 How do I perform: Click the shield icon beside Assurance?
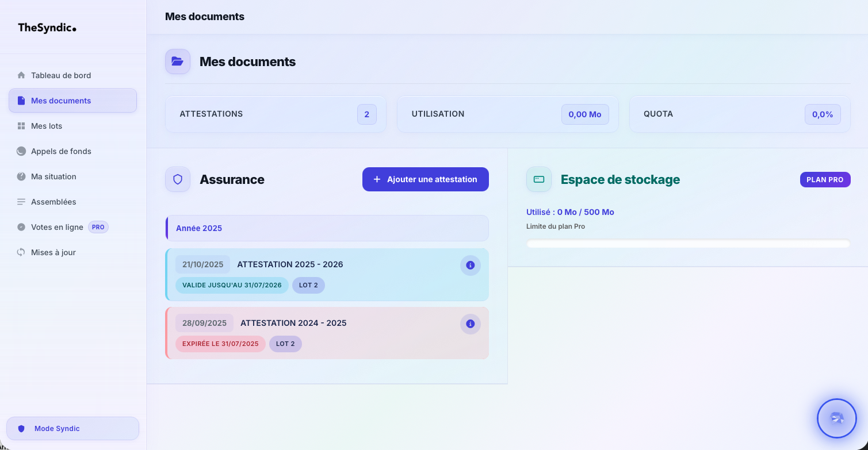177,179
